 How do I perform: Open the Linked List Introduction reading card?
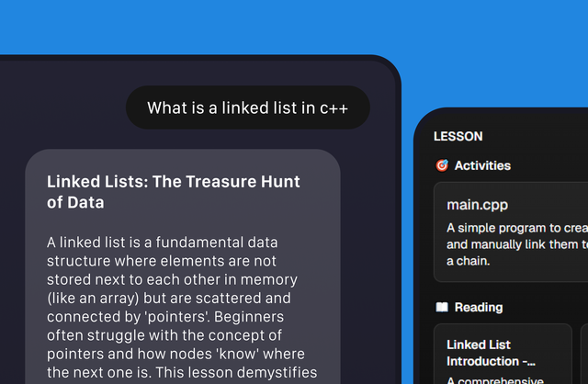pos(503,354)
